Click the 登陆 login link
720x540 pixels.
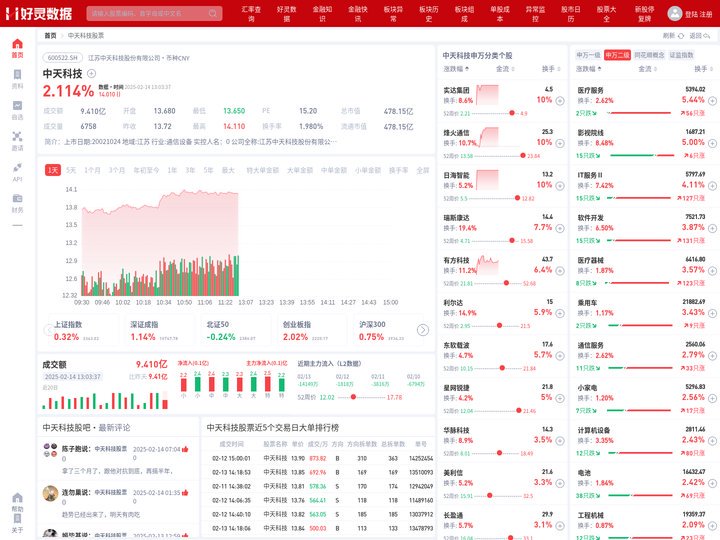(691, 14)
